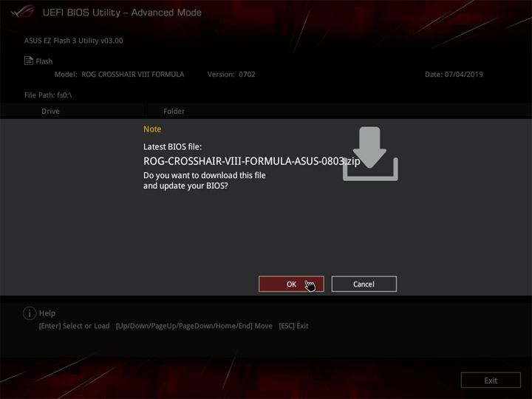The image size is (532, 399).
Task: Click the UEFI BIOS Utility – Advanced Mode title
Action: coord(122,13)
